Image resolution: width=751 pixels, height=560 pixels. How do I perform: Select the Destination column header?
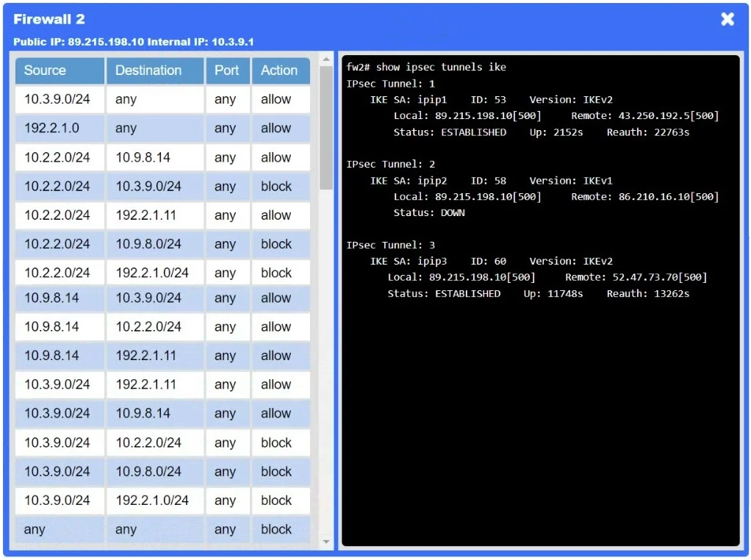pos(154,71)
